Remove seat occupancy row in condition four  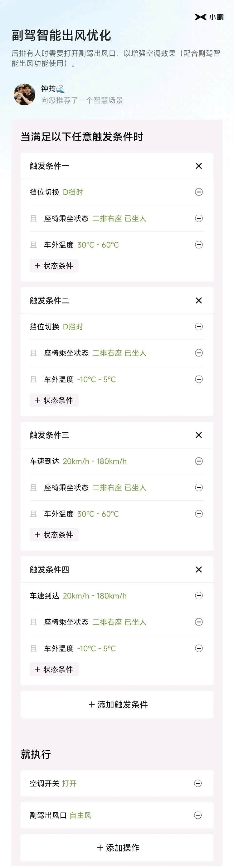pyautogui.click(x=199, y=622)
